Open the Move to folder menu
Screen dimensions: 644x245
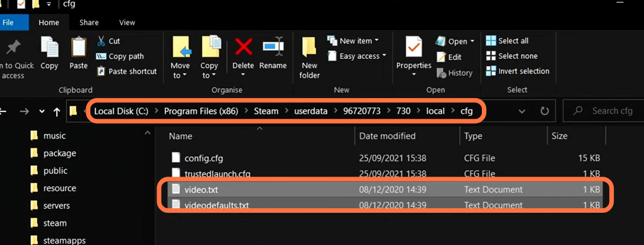pyautogui.click(x=181, y=57)
